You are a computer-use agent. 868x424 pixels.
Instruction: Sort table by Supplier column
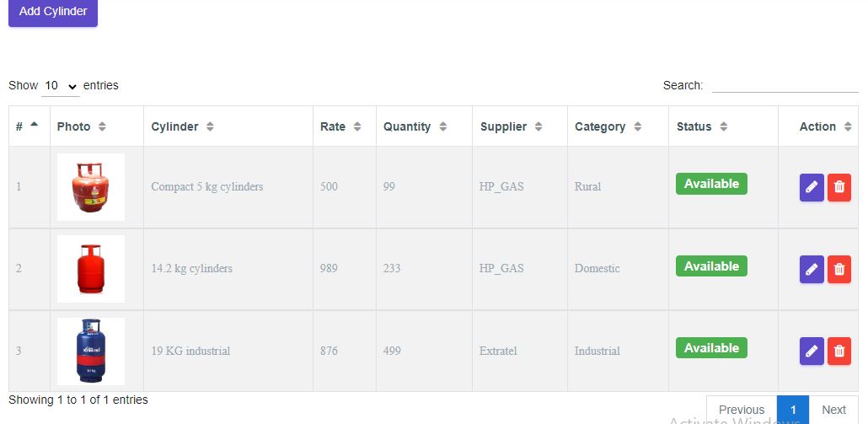[512, 126]
